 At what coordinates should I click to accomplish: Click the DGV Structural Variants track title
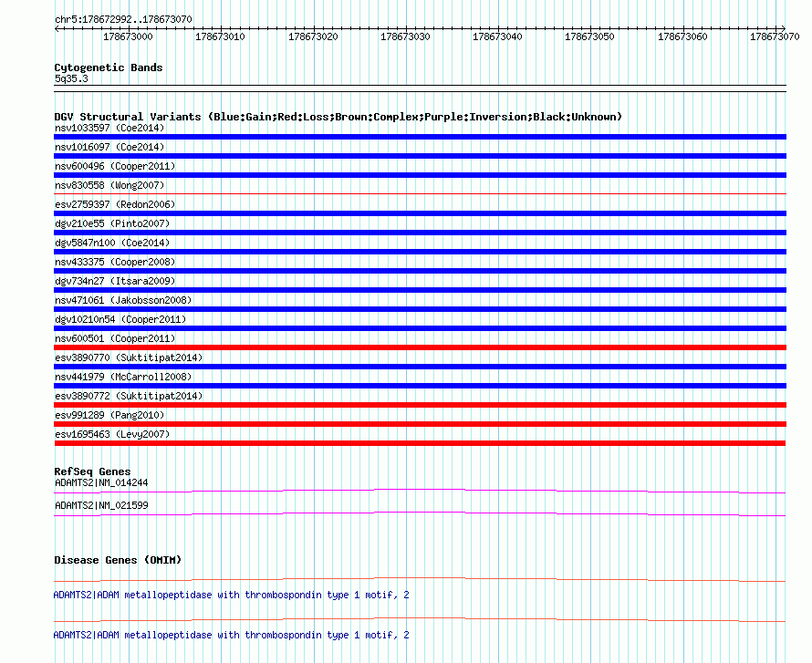click(x=338, y=117)
